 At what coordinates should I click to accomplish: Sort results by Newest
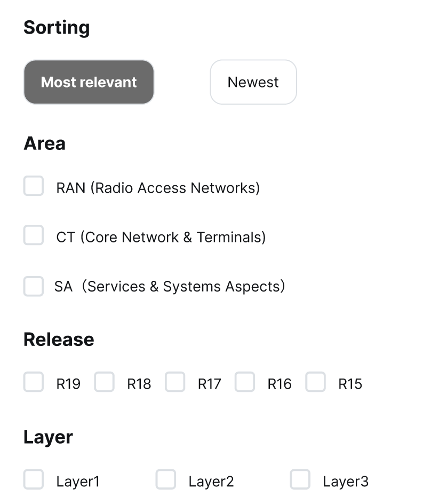pos(253,82)
